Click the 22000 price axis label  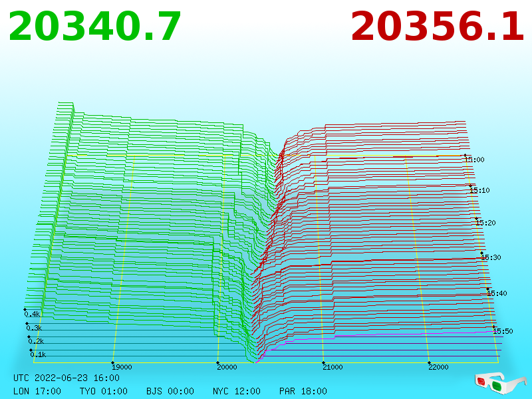click(x=438, y=367)
